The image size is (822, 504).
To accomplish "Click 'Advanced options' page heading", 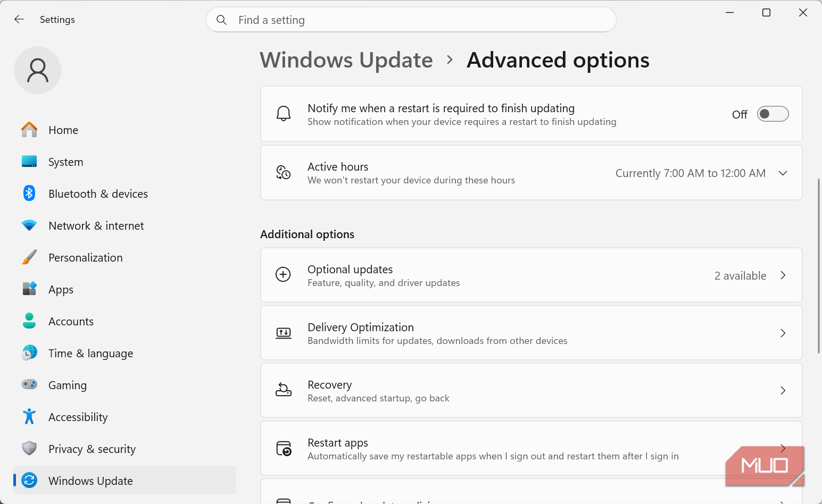I will click(x=558, y=60).
